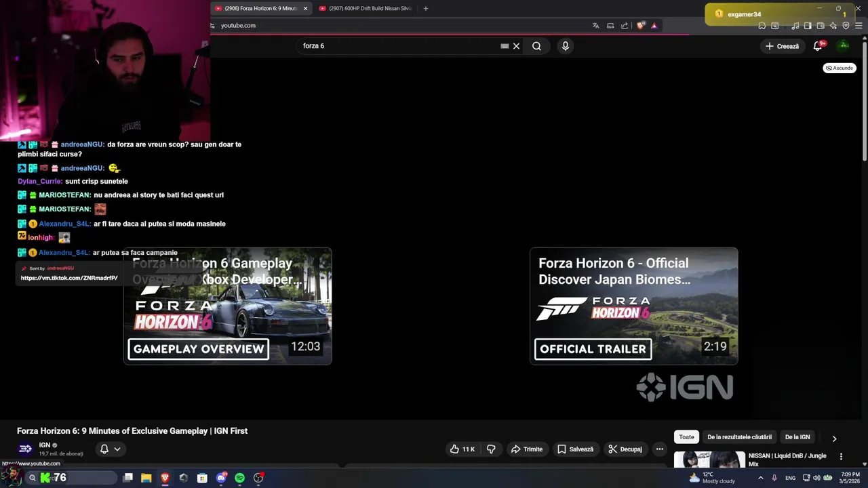Open the Brave Shields lion icon
Image resolution: width=868 pixels, height=488 pixels.
641,26
